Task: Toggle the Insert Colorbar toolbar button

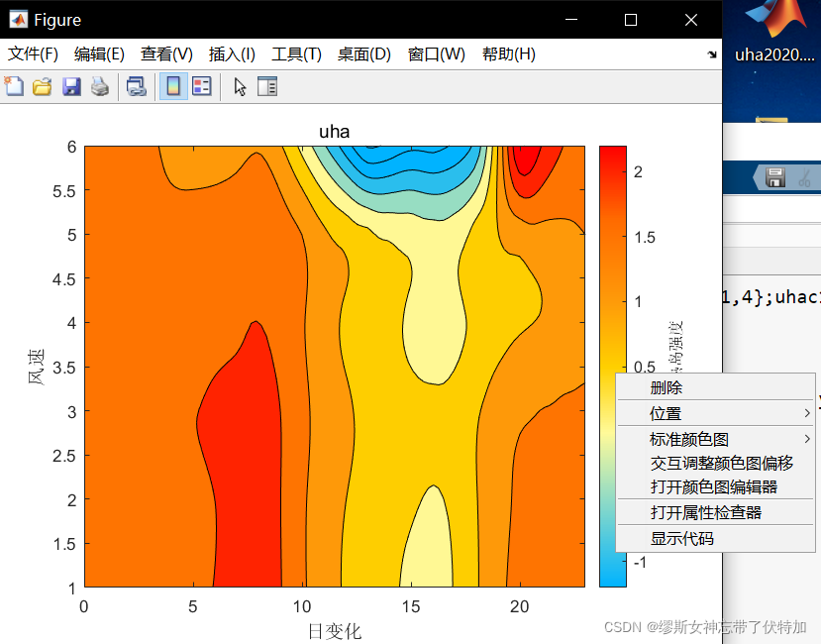Action: [172, 86]
